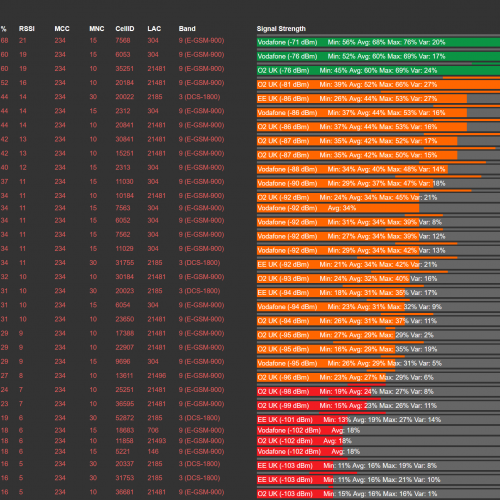
Task: Click the Vodafone (-88 dBm) signal bar
Action: [352, 169]
